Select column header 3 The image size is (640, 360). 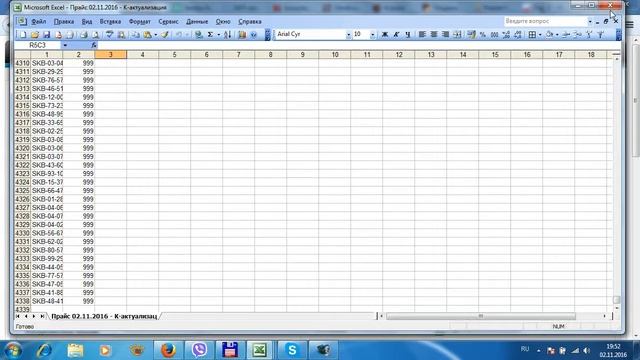pyautogui.click(x=111, y=55)
